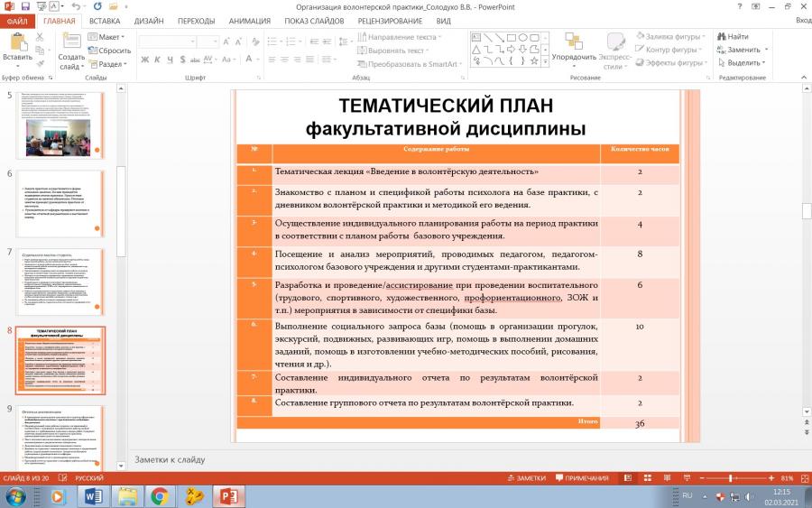Click the Сбросить (Reset) button
The width and height of the screenshot is (812, 508).
[x=109, y=51]
